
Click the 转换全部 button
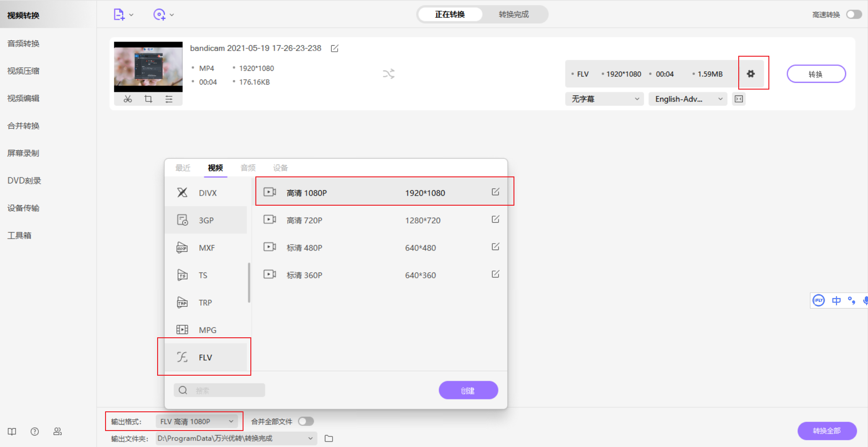826,431
